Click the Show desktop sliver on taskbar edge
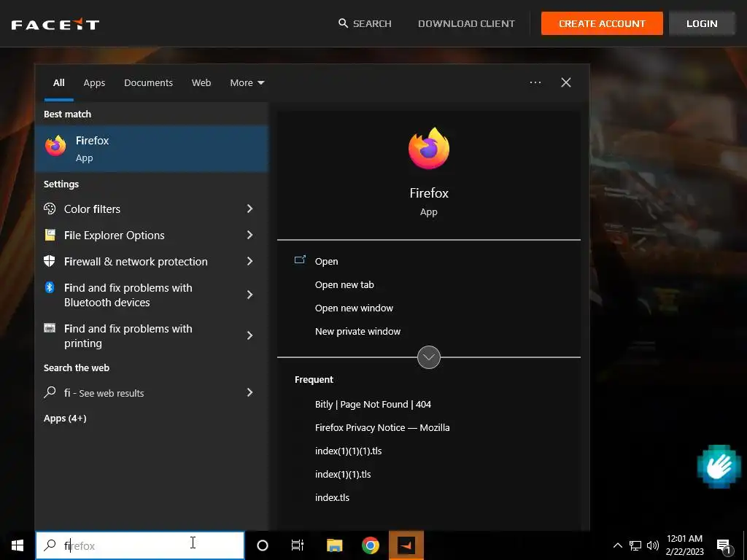 (745, 545)
